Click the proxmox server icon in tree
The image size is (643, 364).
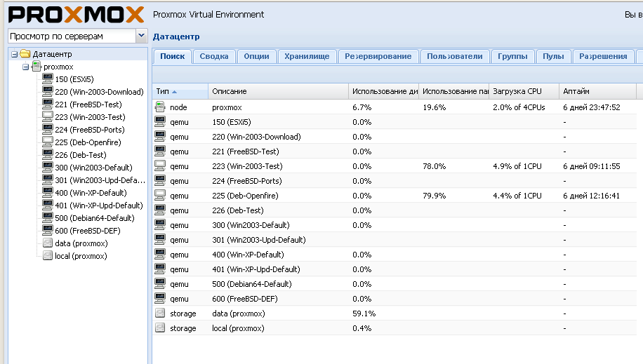[37, 66]
